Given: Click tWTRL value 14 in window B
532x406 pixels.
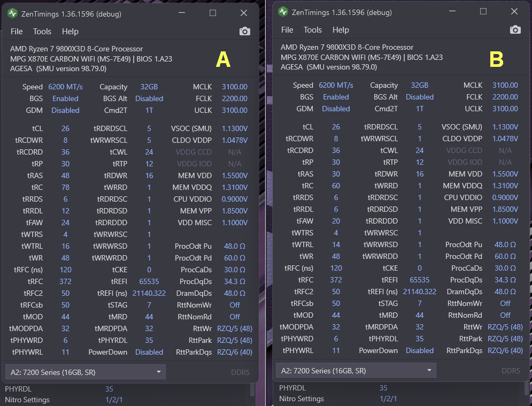Looking at the screenshot, I should tap(336, 244).
